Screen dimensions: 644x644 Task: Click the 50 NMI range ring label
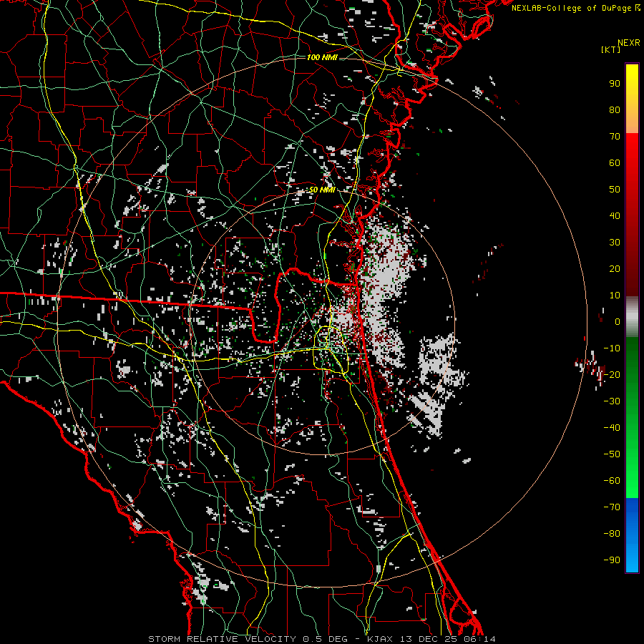[322, 190]
